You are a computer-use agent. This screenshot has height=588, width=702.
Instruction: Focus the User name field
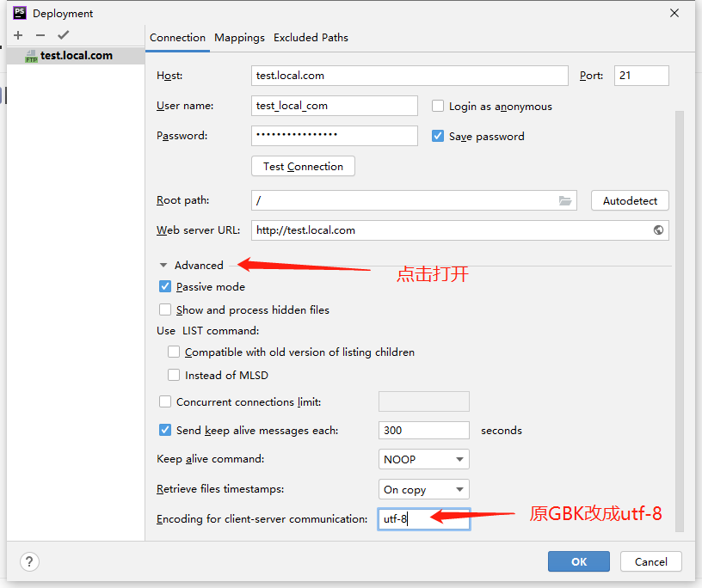point(335,106)
